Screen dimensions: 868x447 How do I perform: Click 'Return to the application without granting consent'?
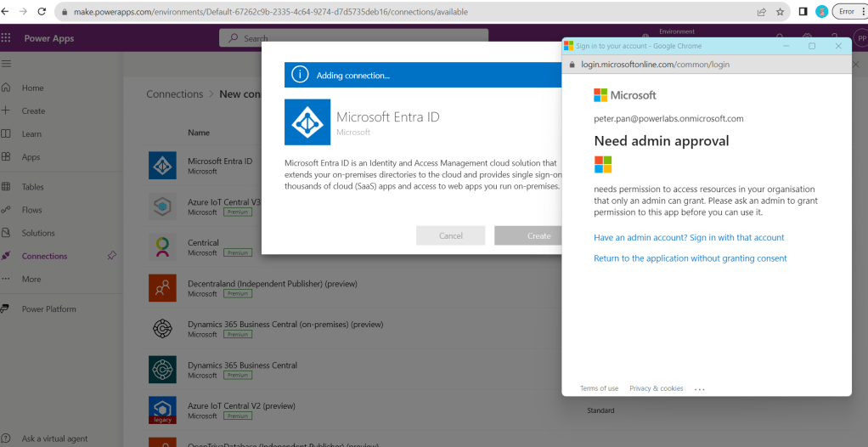click(x=690, y=258)
